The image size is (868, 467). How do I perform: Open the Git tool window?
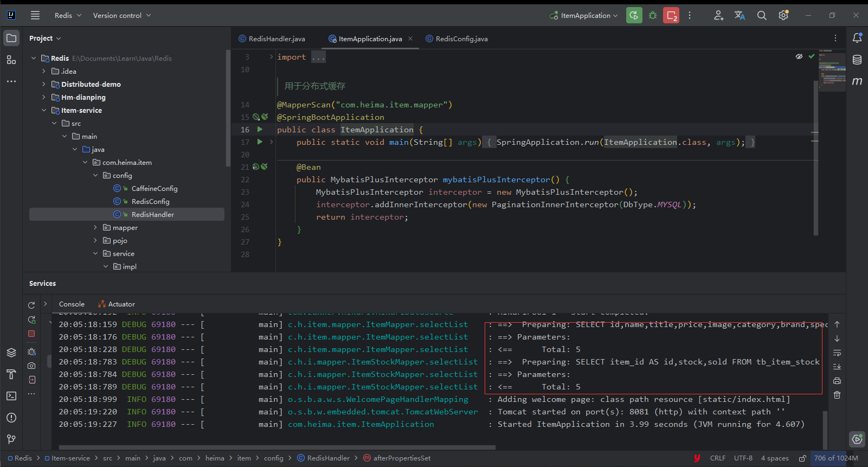[x=11, y=439]
